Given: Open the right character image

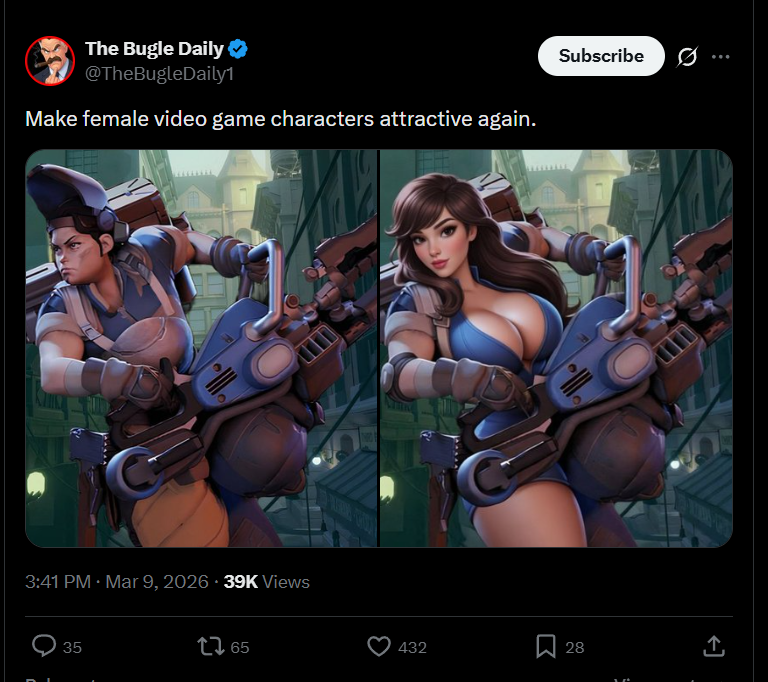Looking at the screenshot, I should (556, 348).
